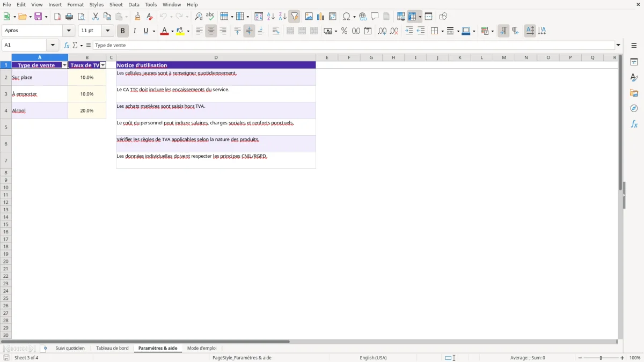Click the Insert Image icon
Image resolution: width=644 pixels, height=362 pixels.
click(309, 17)
